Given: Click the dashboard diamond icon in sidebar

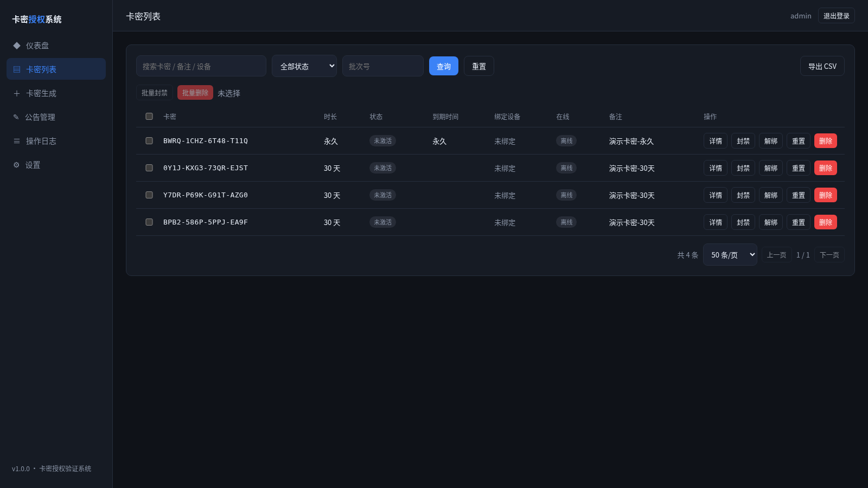Looking at the screenshot, I should [17, 46].
